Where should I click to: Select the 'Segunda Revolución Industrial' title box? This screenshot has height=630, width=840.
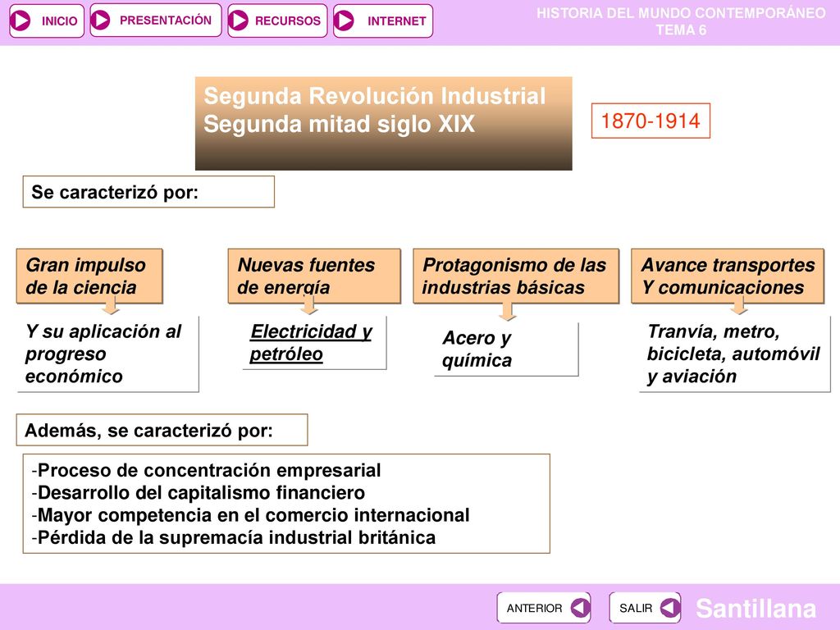tap(384, 124)
